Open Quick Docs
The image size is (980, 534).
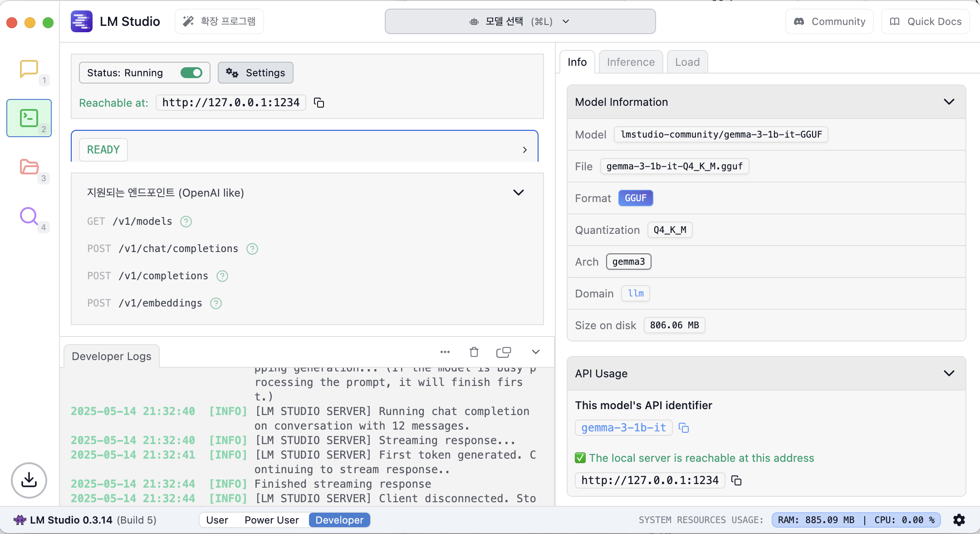pos(926,21)
